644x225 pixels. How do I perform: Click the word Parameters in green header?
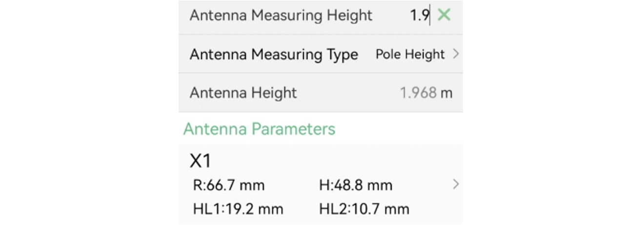click(293, 129)
